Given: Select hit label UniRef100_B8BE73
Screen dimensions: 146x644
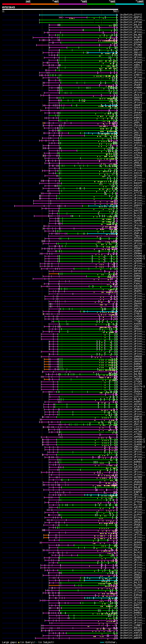Looking at the screenshot, I should (x=131, y=419).
